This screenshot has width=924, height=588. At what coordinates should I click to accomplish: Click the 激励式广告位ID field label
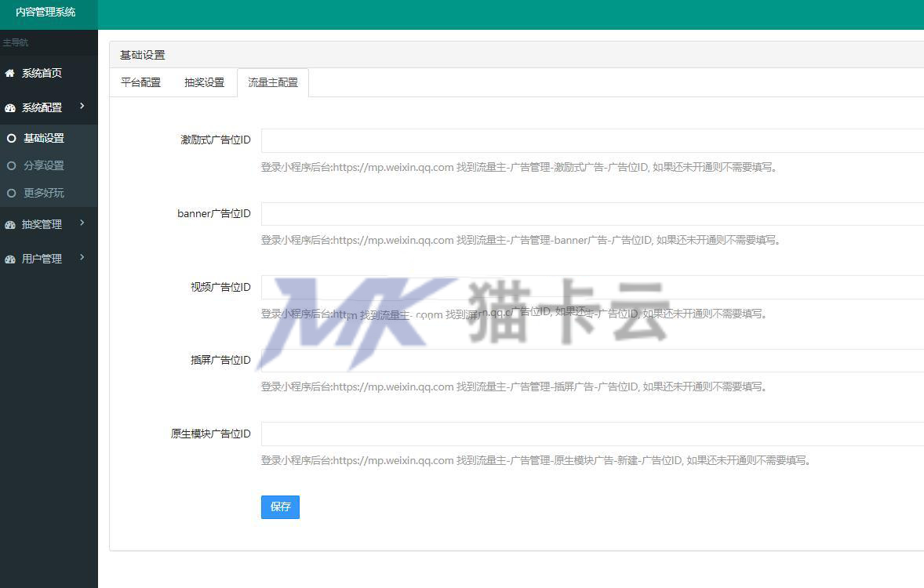pyautogui.click(x=216, y=140)
